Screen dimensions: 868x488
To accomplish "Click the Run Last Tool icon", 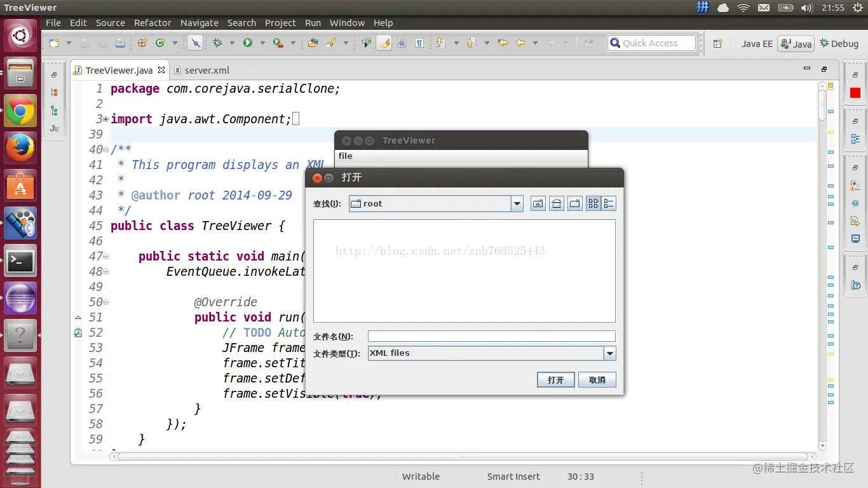I will 278,43.
